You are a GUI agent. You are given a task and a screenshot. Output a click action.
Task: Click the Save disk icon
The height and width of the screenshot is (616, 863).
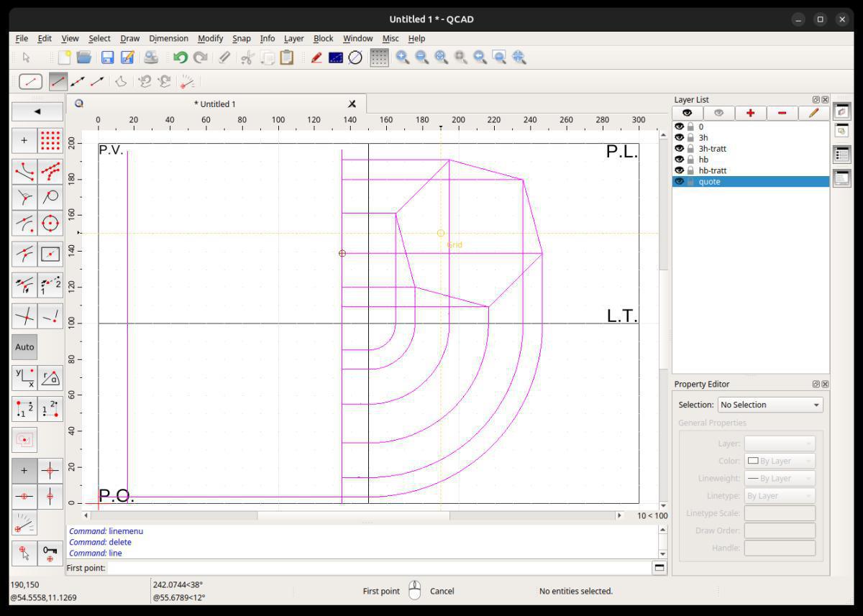107,58
